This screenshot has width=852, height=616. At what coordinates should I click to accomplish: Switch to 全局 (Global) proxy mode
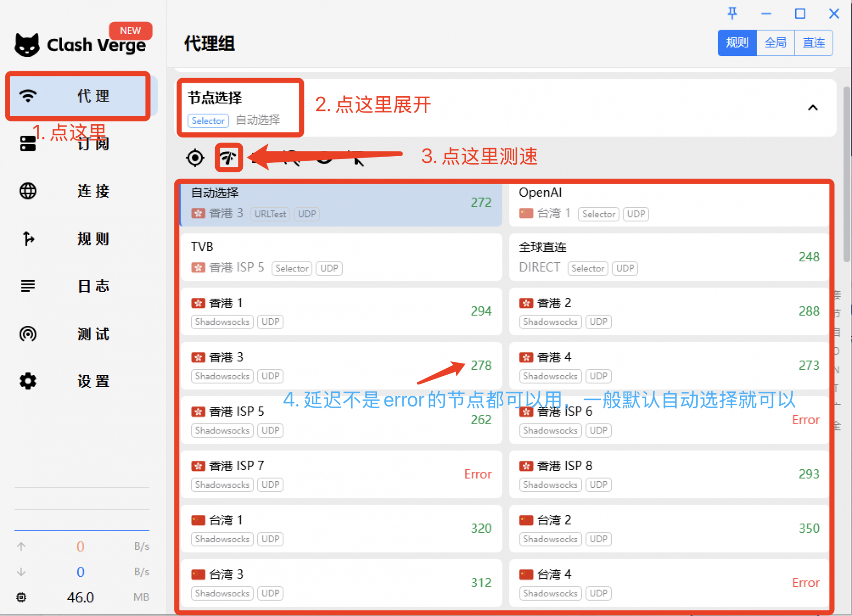(775, 43)
